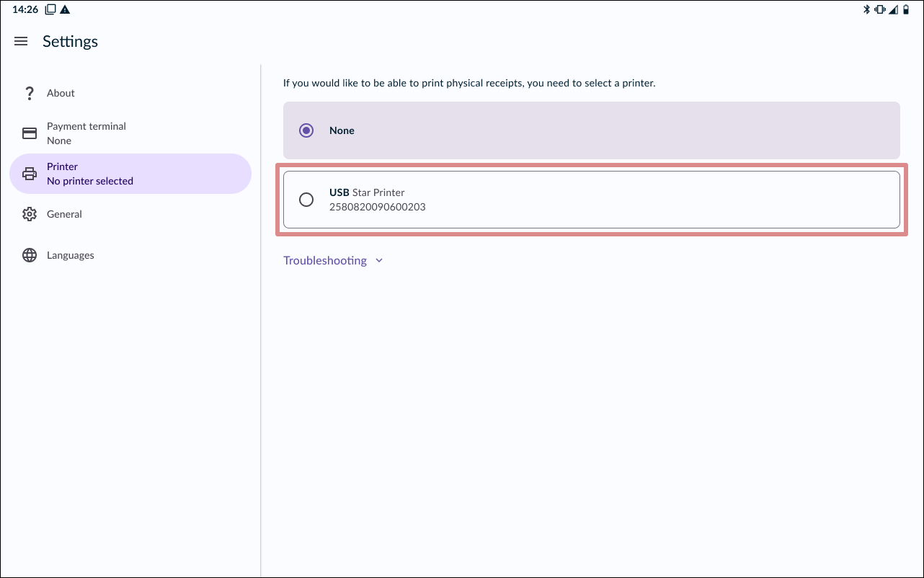Image resolution: width=924 pixels, height=578 pixels.
Task: Click printer serial 2580820090600203
Action: click(378, 207)
